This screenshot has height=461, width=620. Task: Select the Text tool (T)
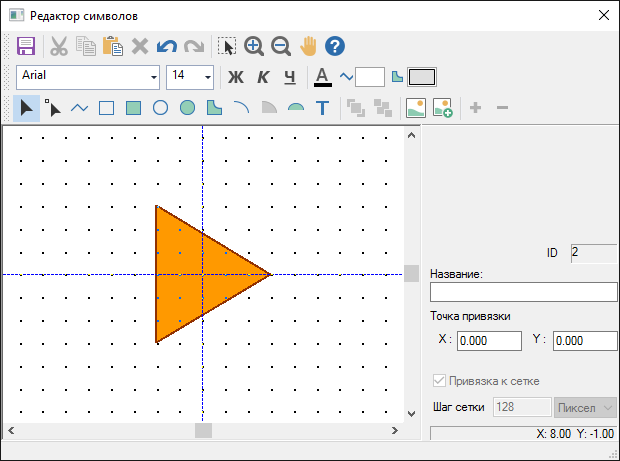coord(322,108)
